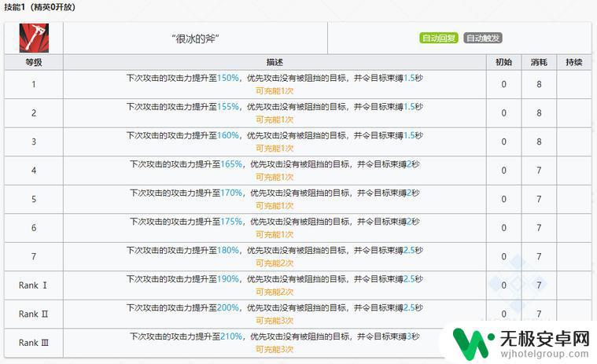The height and width of the screenshot is (364, 597).
Task: Click the 消耗 value 7 in level 6 row
Action: coord(539,228)
